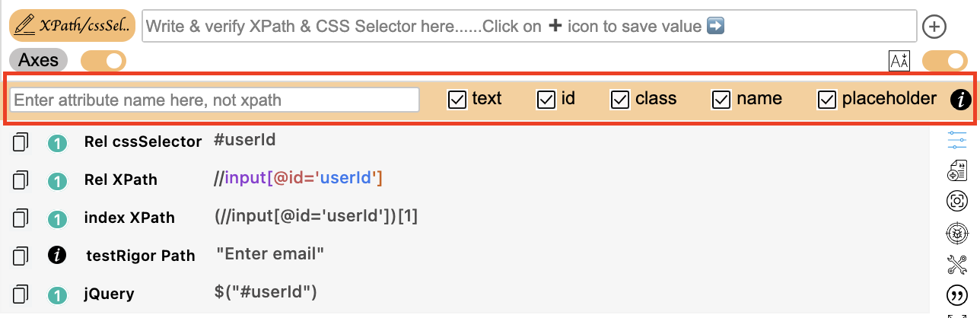The height and width of the screenshot is (318, 980).
Task: Copy the Rel XPath value
Action: click(21, 180)
